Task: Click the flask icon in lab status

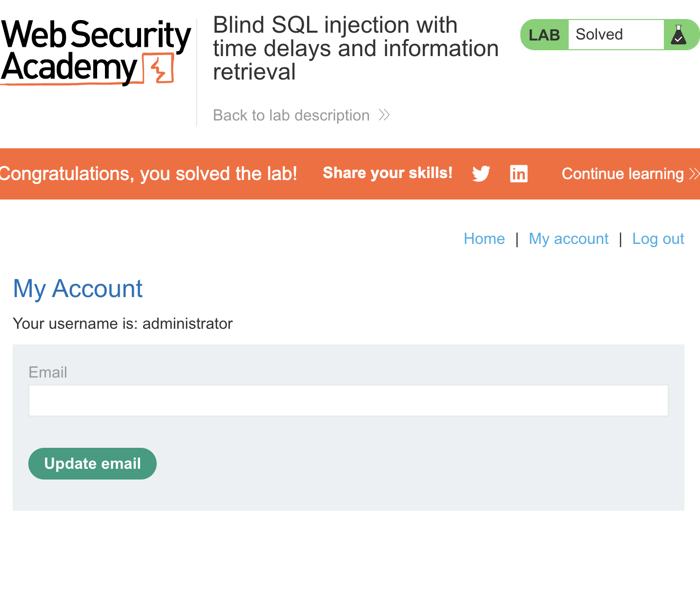Action: 679,35
